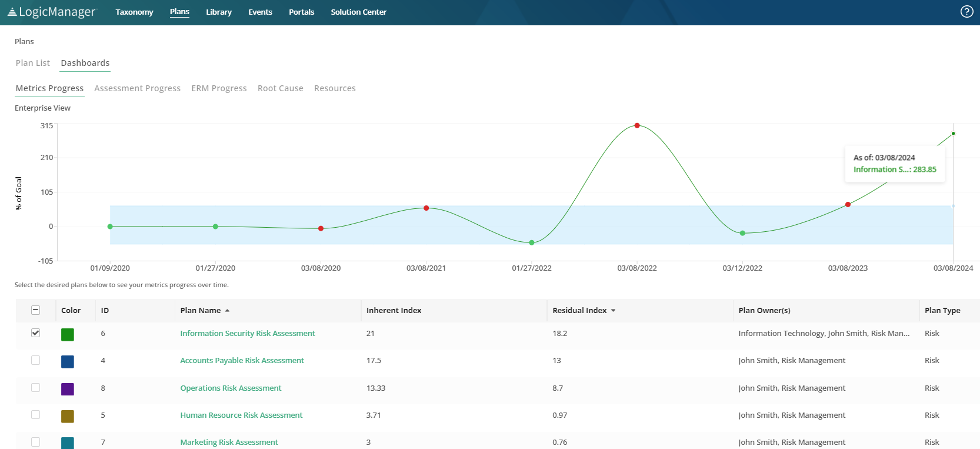Sort by the Plan Type column header
Viewport: 980px width, 449px height.
[942, 310]
